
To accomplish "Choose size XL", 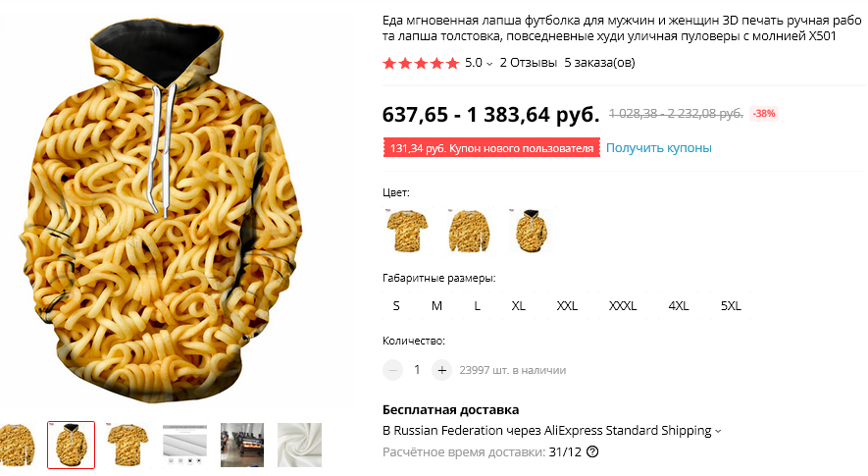I will [x=518, y=306].
